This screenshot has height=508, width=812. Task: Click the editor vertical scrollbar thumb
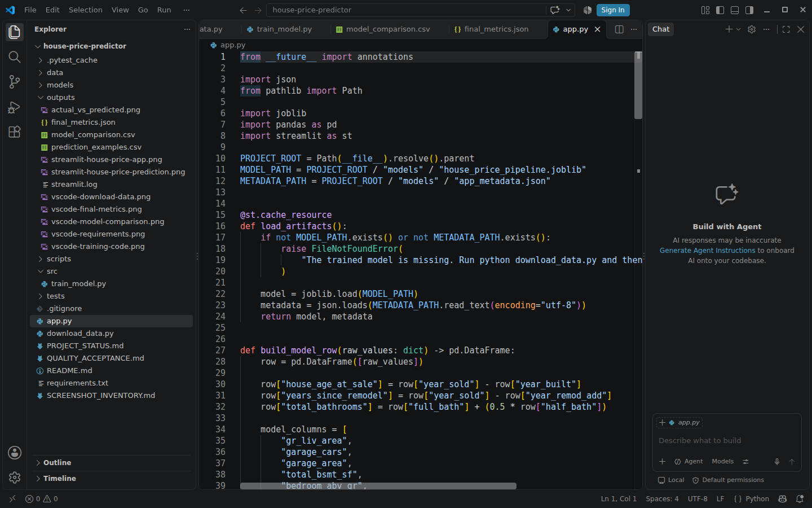[x=638, y=85]
